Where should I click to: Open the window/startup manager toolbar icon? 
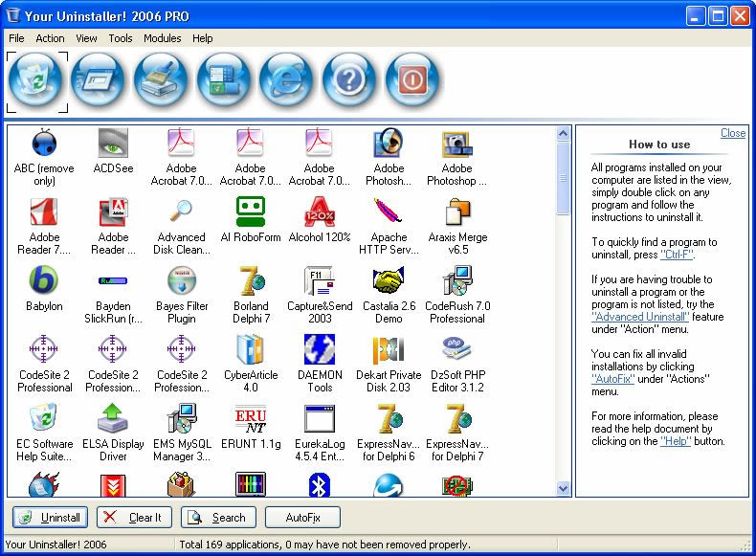(x=98, y=80)
